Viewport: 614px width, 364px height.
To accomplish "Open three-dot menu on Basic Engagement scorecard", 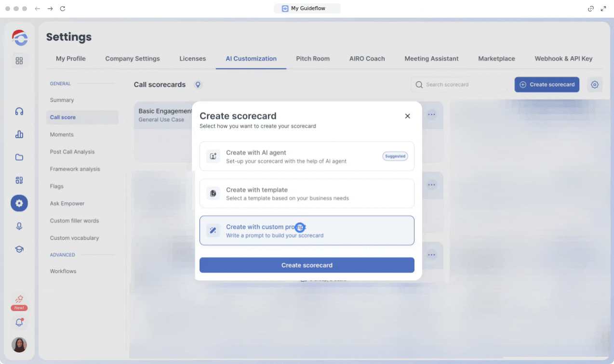I will (x=431, y=115).
